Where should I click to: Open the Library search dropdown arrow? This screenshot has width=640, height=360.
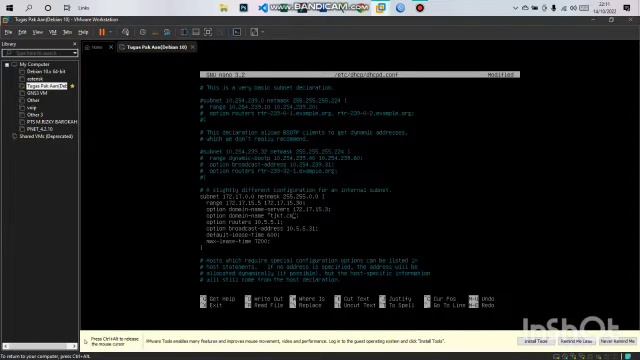pyautogui.click(x=75, y=53)
